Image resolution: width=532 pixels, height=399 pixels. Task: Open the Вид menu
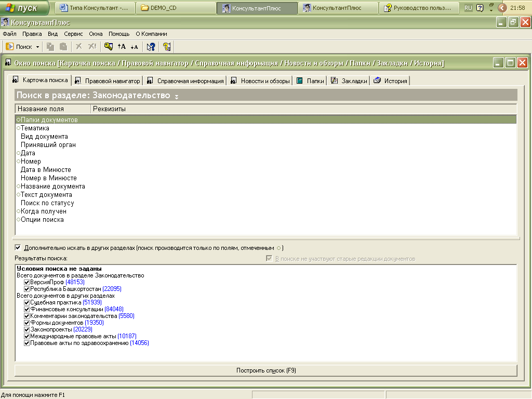52,34
